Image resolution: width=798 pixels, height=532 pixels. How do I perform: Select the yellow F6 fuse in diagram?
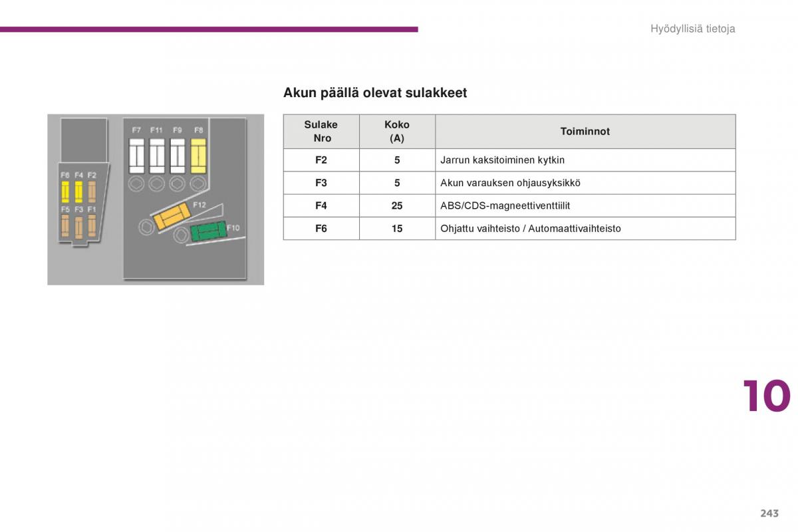pos(65,192)
